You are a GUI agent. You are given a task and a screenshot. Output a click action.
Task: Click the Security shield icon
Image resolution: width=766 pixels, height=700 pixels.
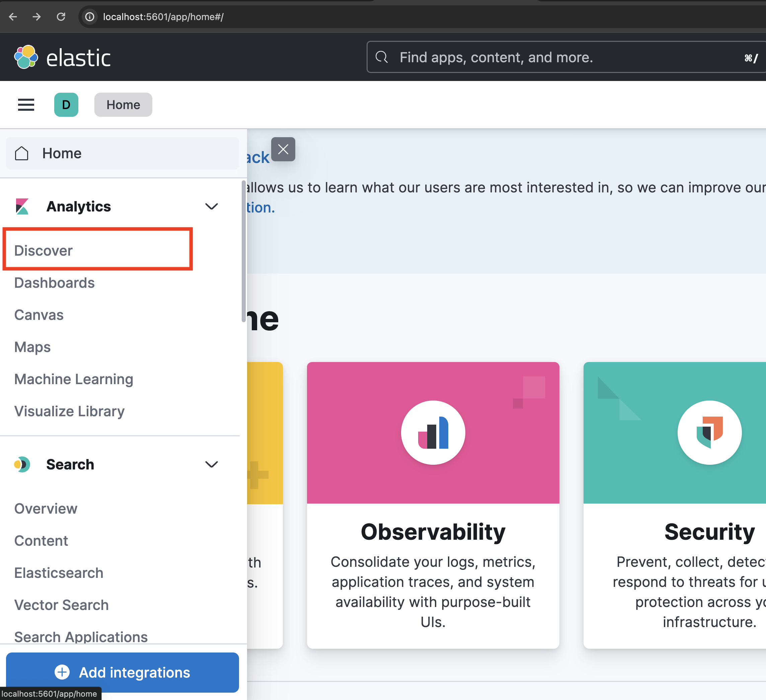coord(709,432)
